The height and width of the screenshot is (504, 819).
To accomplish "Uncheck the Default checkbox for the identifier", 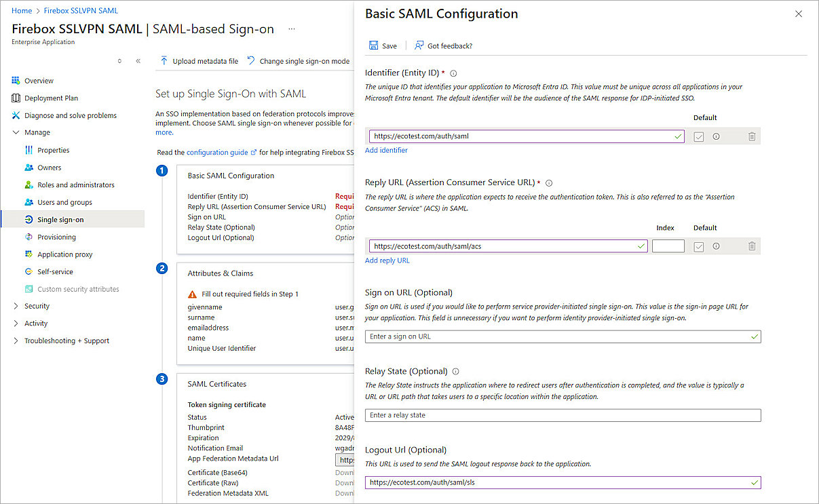I will 699,136.
